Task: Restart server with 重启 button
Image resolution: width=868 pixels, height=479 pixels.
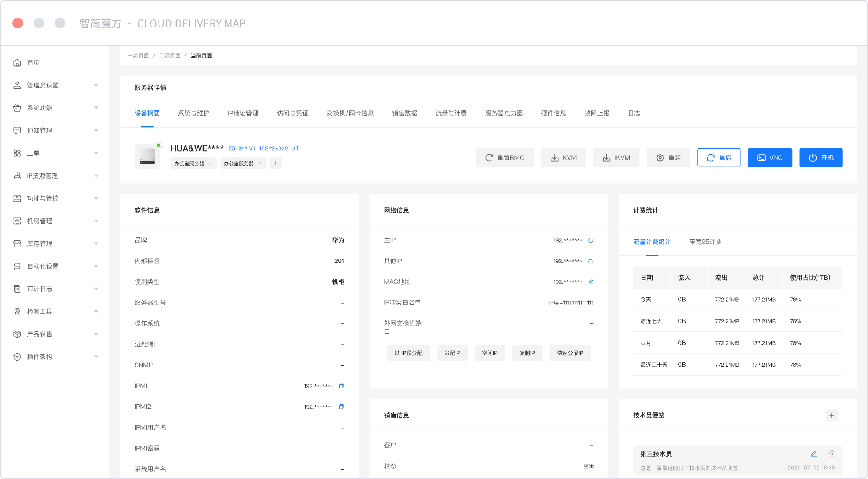Action: 719,158
